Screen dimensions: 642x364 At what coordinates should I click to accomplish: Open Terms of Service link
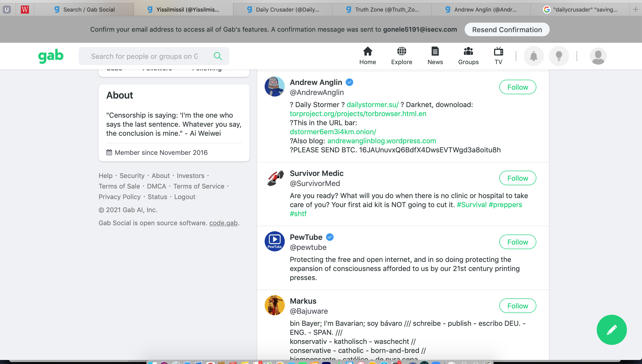click(199, 186)
